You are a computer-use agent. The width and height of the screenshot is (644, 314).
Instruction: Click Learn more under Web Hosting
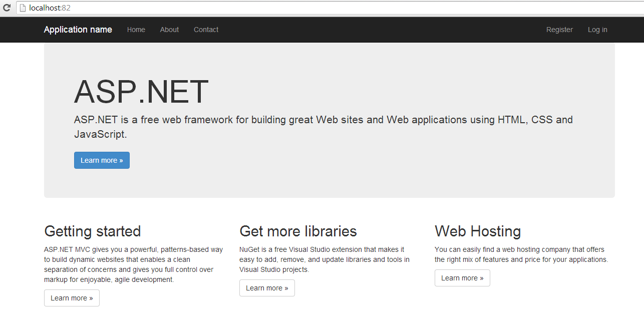(x=462, y=278)
